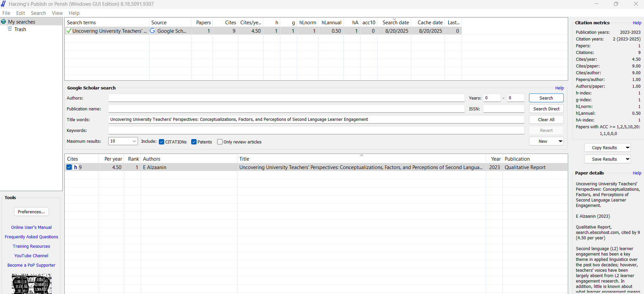Click the sort arrow above the Title column
The image size is (644, 294).
click(361, 156)
